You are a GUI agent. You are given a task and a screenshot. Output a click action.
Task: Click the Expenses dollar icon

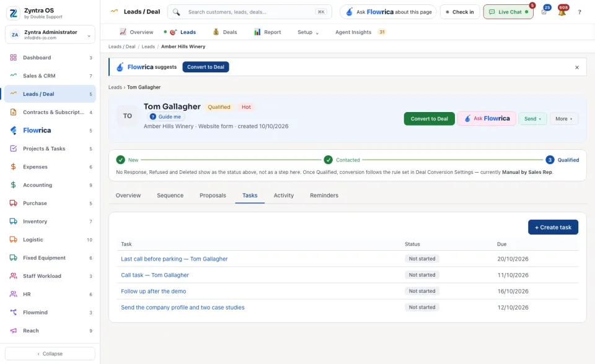[x=13, y=167]
